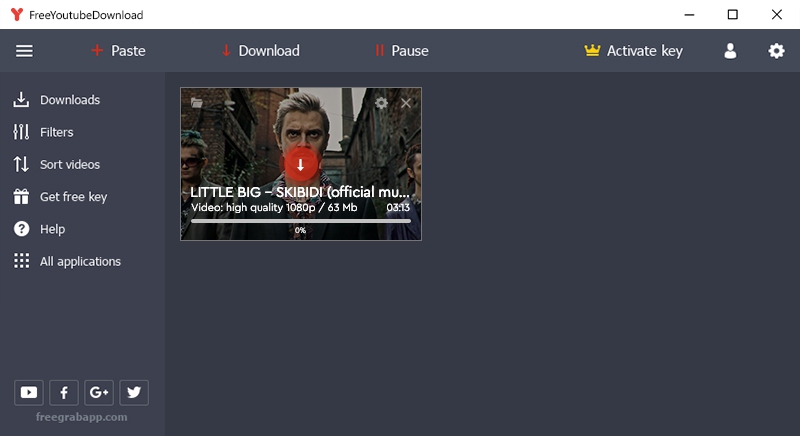
Task: Click video quality 1080p / 63 Mb text
Action: 274,208
